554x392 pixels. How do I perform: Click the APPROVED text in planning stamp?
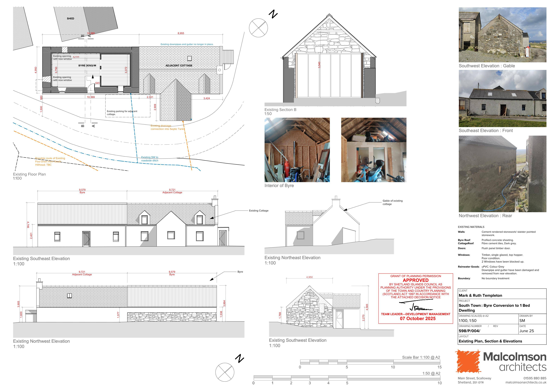(x=416, y=280)
